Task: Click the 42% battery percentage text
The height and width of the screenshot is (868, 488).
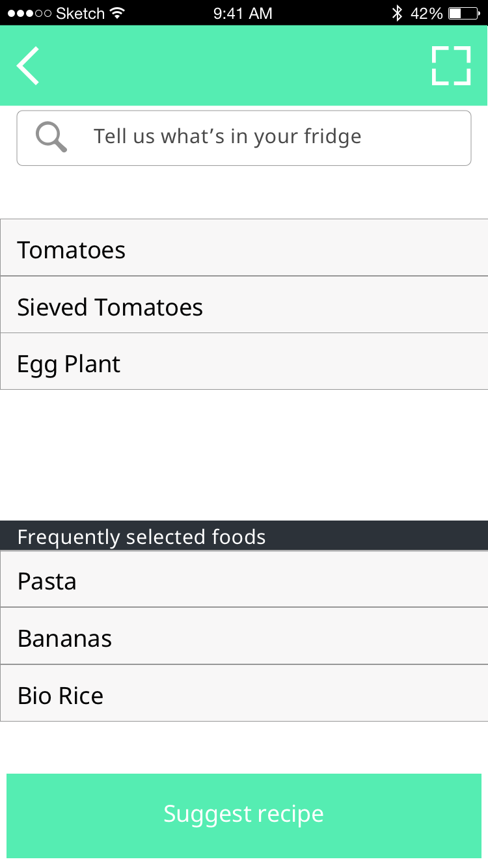Action: [427, 13]
